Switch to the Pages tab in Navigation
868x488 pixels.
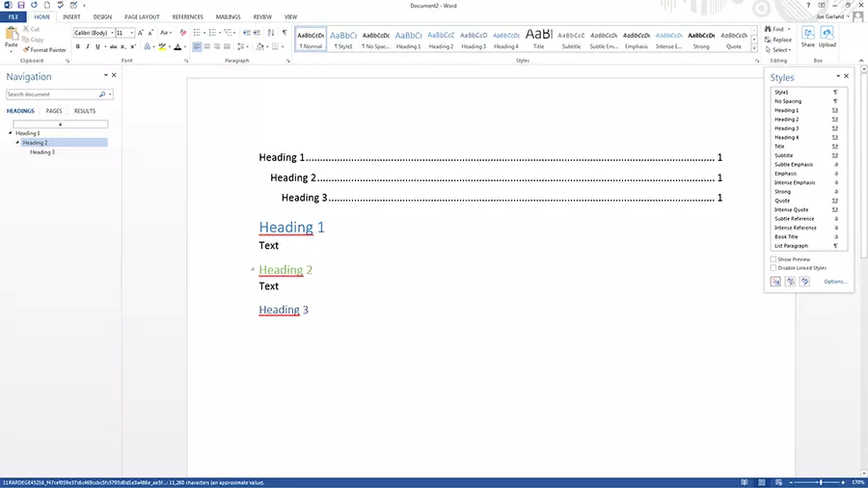click(54, 111)
